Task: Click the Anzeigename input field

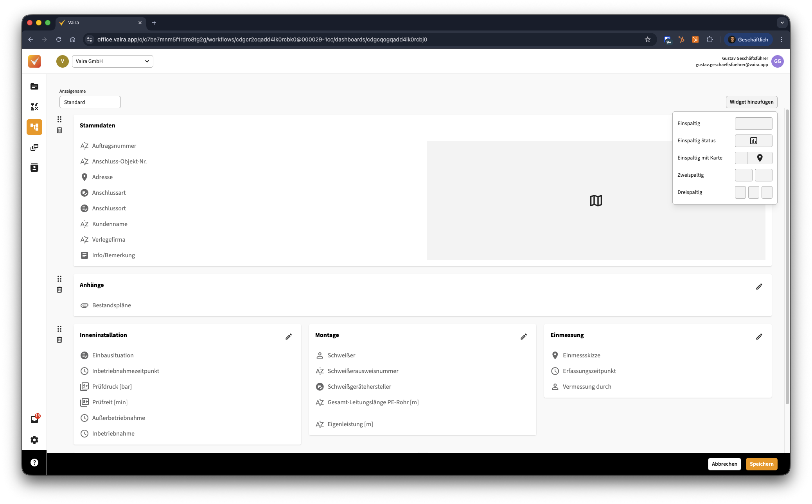Action: pos(90,102)
